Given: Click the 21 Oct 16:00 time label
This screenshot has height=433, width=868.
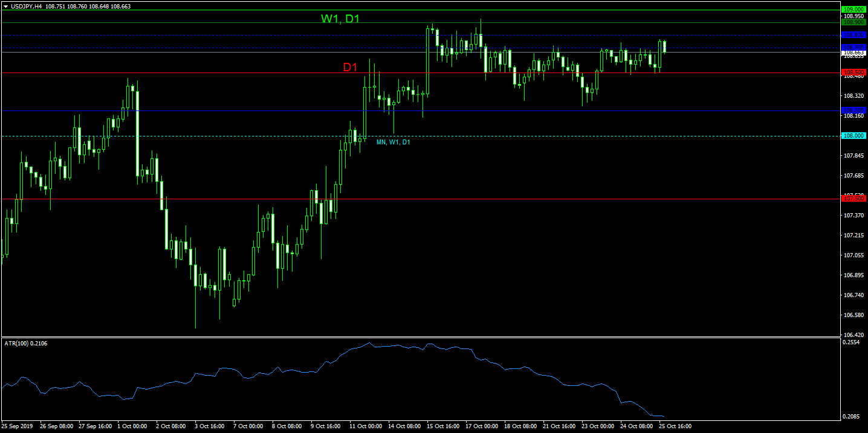Looking at the screenshot, I should 559,426.
